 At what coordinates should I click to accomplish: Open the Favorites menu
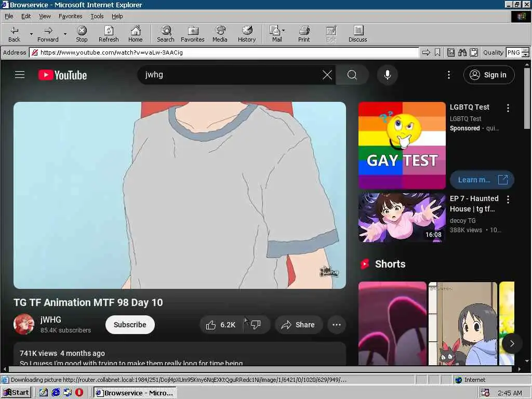(x=70, y=16)
